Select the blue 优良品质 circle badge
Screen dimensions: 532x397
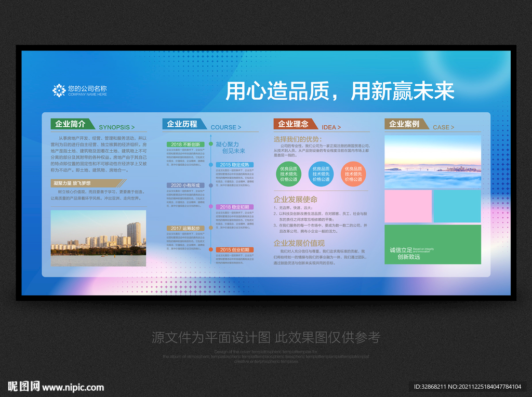321,174
